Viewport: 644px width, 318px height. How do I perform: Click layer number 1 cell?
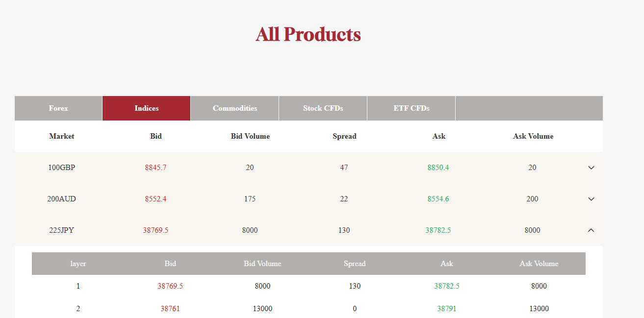pos(78,286)
